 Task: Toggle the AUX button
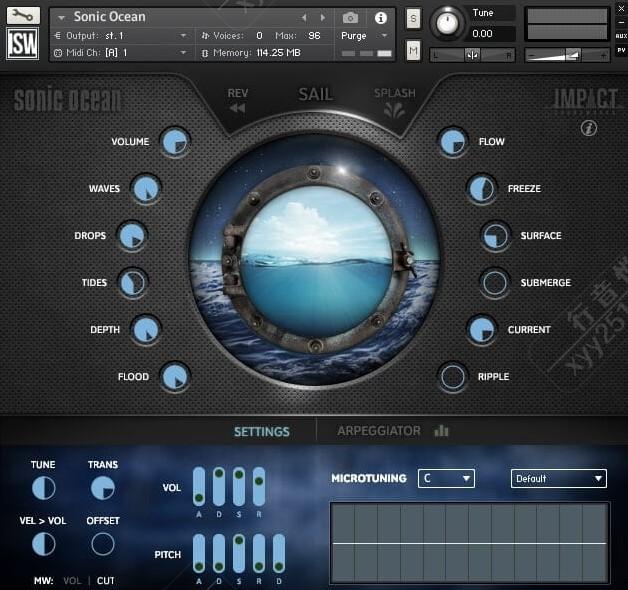621,36
